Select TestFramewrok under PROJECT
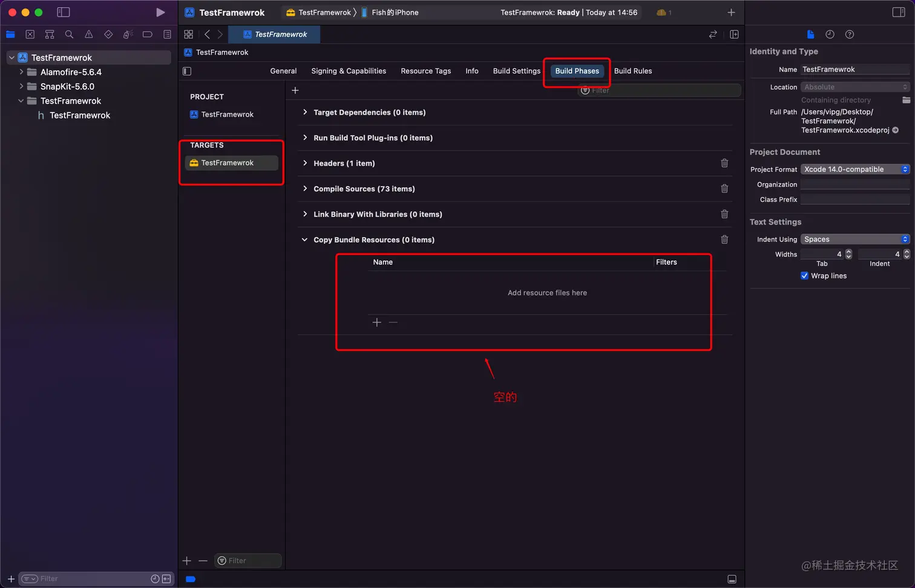The height and width of the screenshot is (588, 915). point(228,114)
